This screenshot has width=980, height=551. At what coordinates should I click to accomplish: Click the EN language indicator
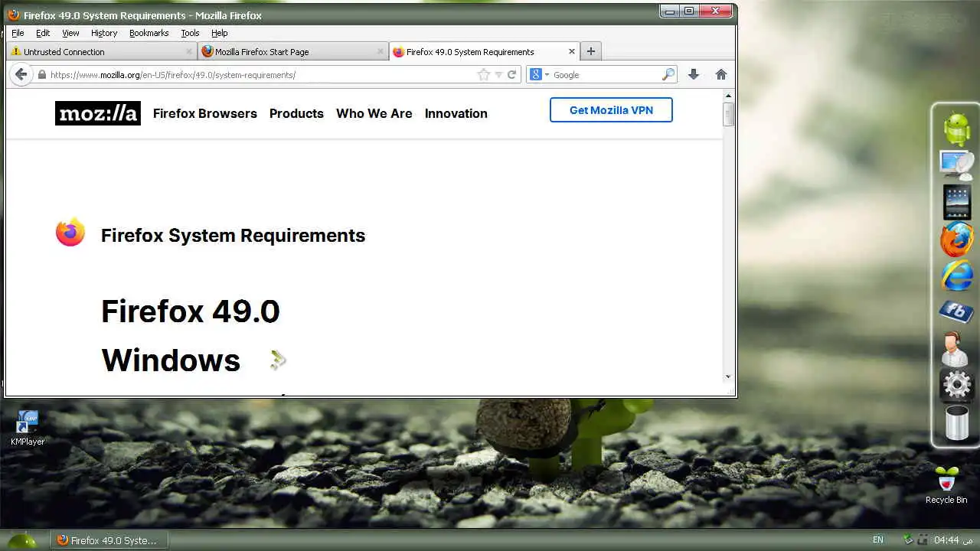coord(878,540)
